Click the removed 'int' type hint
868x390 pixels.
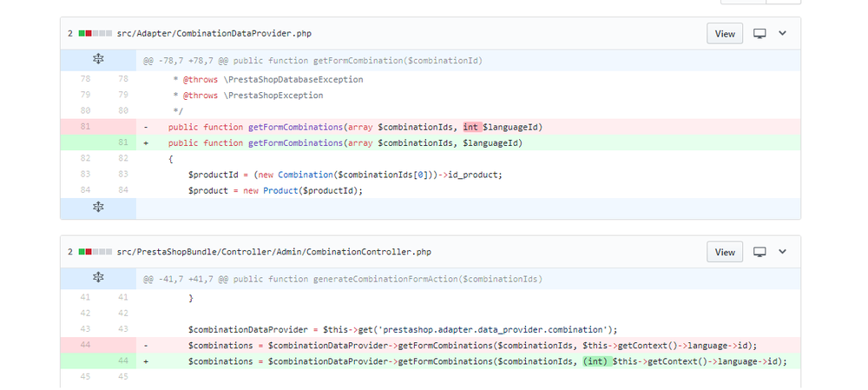tap(471, 127)
